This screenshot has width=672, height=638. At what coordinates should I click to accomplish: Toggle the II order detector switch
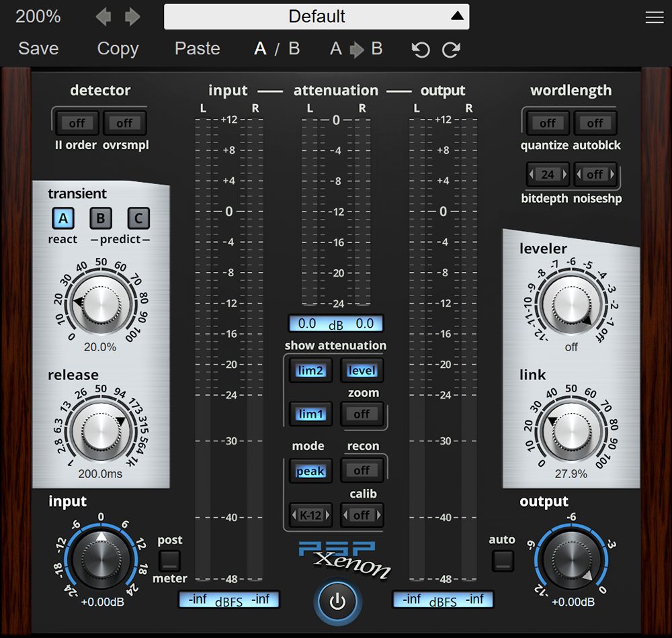pyautogui.click(x=77, y=124)
